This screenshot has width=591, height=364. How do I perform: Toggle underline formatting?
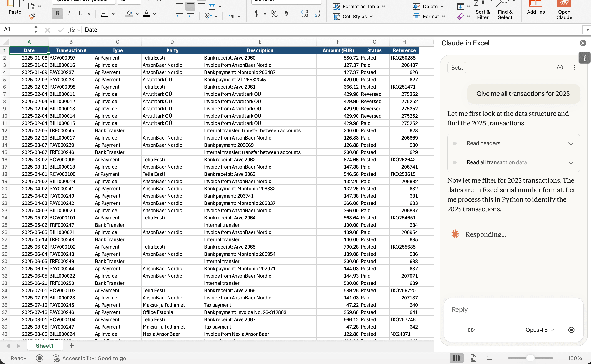(x=80, y=13)
